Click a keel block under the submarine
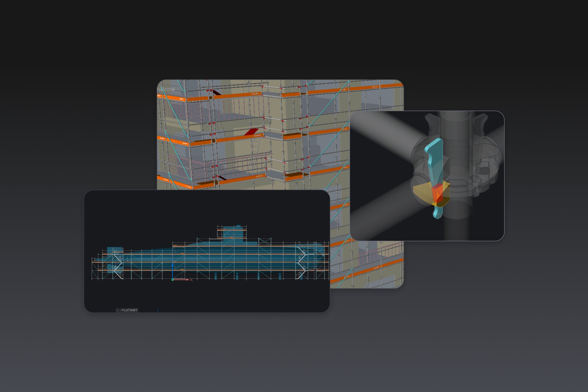588x392 pixels. 216,276
